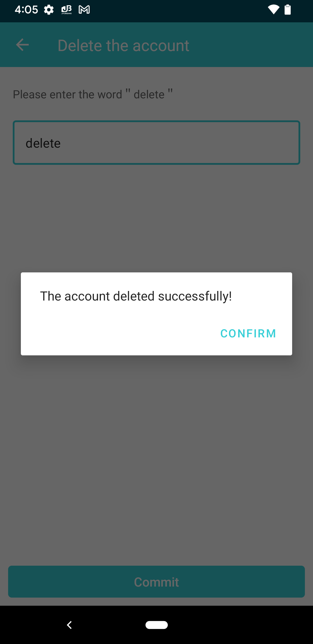Tap the teal header toolbar background
Image resolution: width=313 pixels, height=644 pixels.
[x=249, y=45]
